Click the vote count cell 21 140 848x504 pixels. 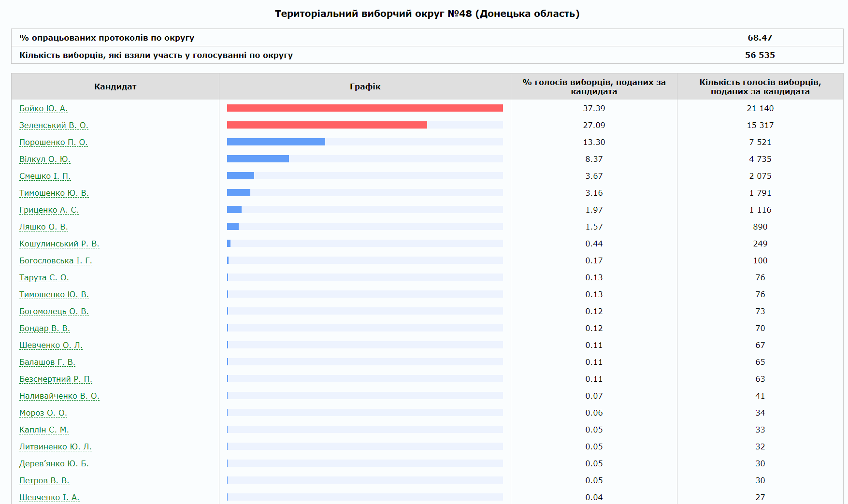(761, 108)
